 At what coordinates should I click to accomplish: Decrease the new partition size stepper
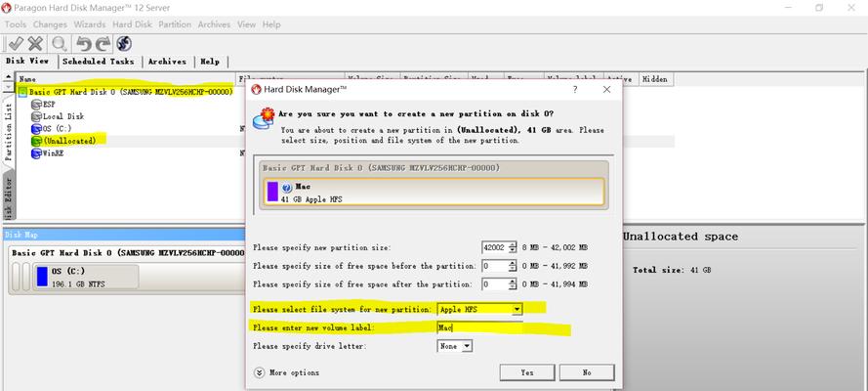tap(513, 251)
